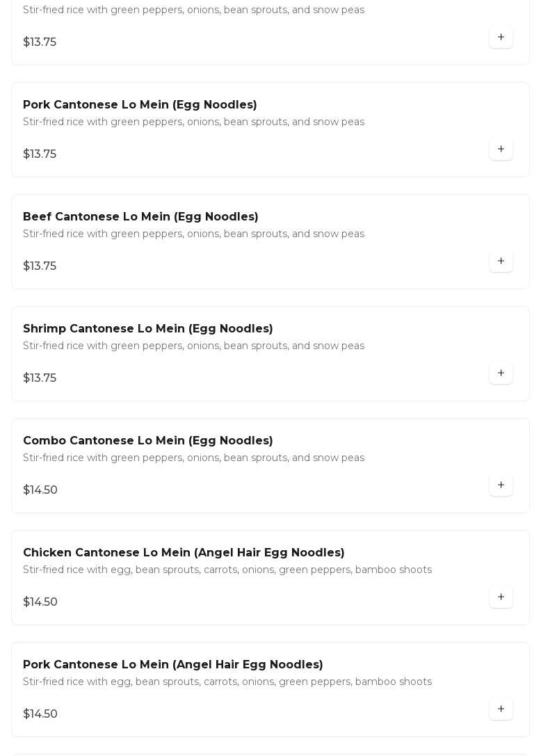
Task: Click plus button above Pork Egg Noodles card
Action: [x=501, y=37]
